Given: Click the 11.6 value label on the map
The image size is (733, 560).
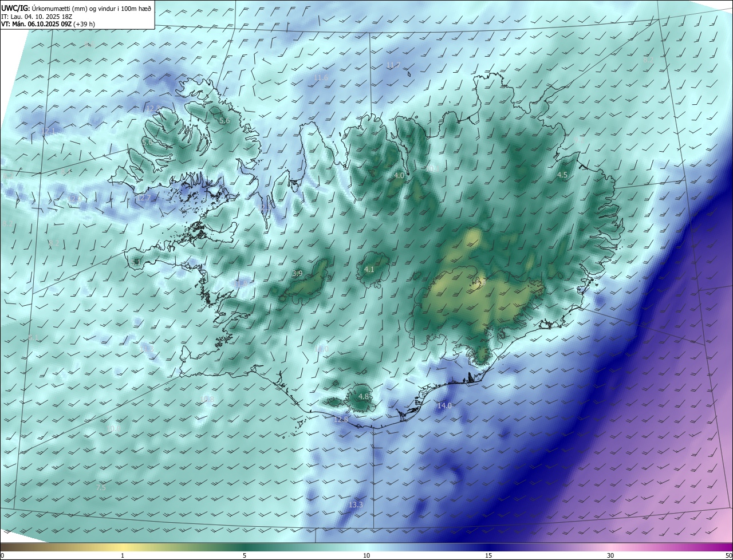Looking at the screenshot, I should pyautogui.click(x=321, y=77).
